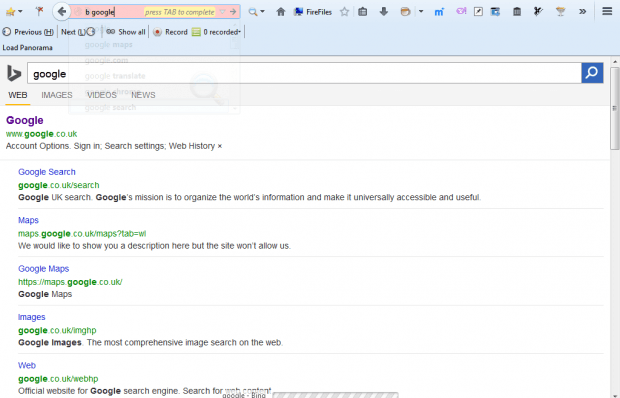Image resolution: width=620 pixels, height=398 pixels.
Task: Click Load Panorama
Action: click(27, 48)
